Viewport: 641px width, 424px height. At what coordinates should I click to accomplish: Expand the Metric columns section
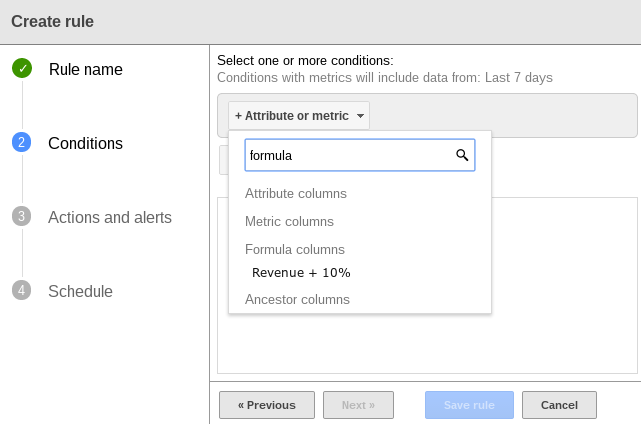(x=289, y=221)
